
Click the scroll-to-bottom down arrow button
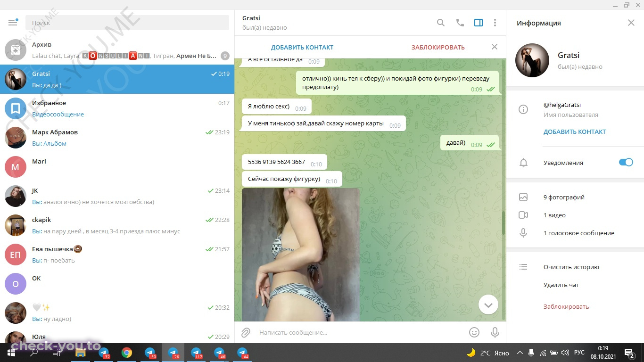pyautogui.click(x=488, y=305)
